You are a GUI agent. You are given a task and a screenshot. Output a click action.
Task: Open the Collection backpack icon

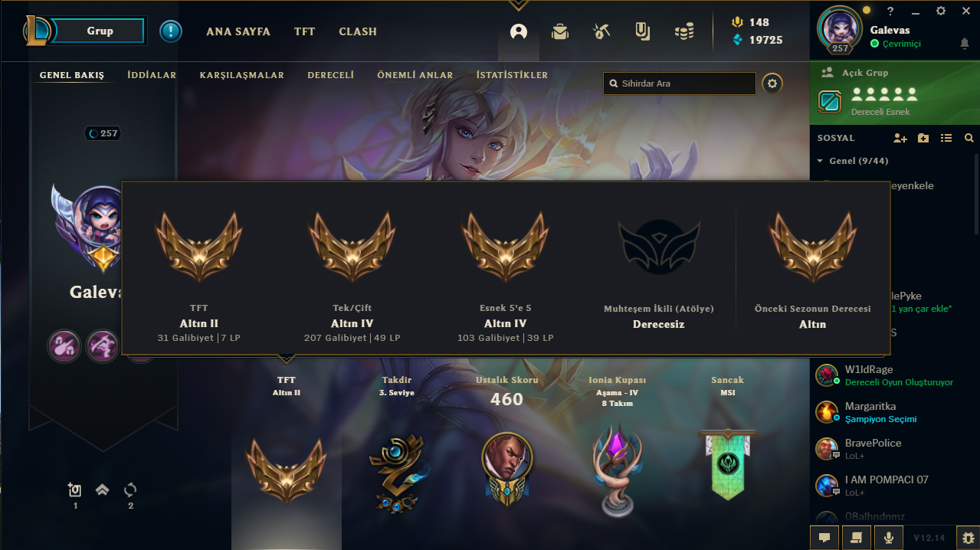[x=560, y=31]
